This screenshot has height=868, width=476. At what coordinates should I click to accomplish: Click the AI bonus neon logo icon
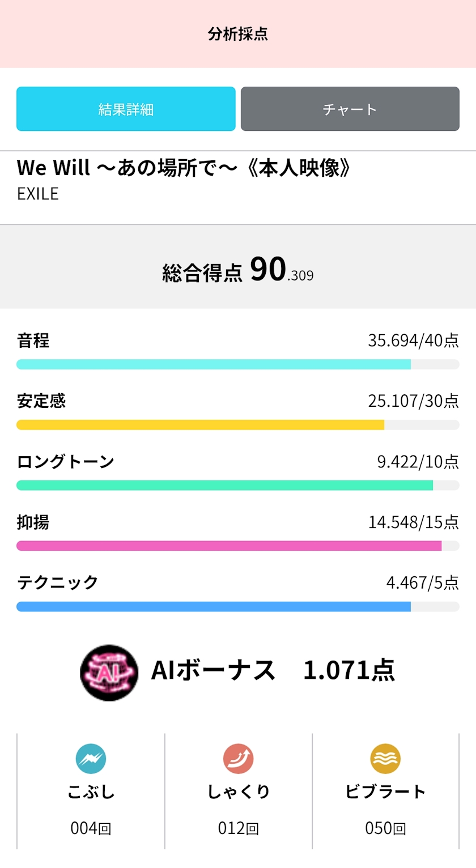[109, 673]
